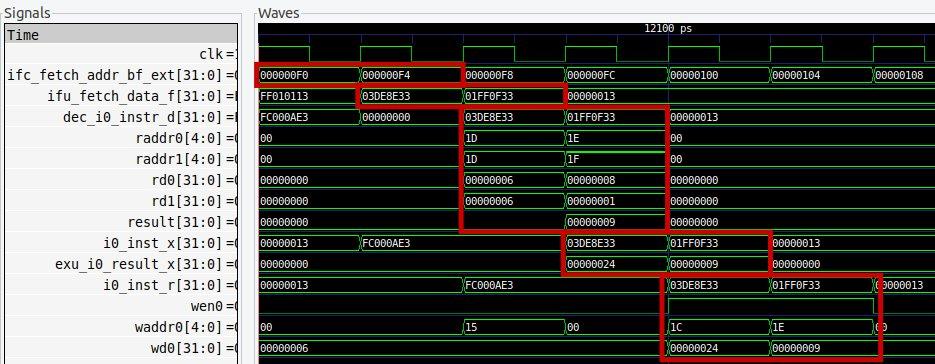Screen dimensions: 935x364
Task: Click FC000AE3 in the dec_i0_instr_d row
Action: (284, 117)
